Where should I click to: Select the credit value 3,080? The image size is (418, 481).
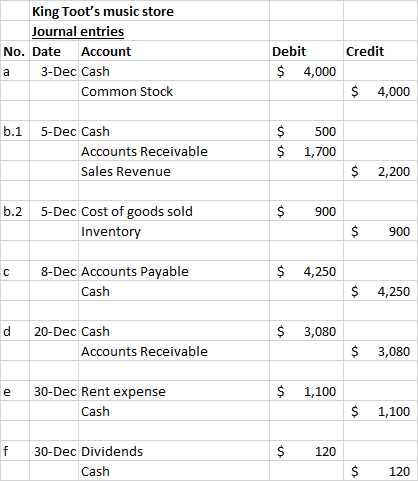pos(380,351)
